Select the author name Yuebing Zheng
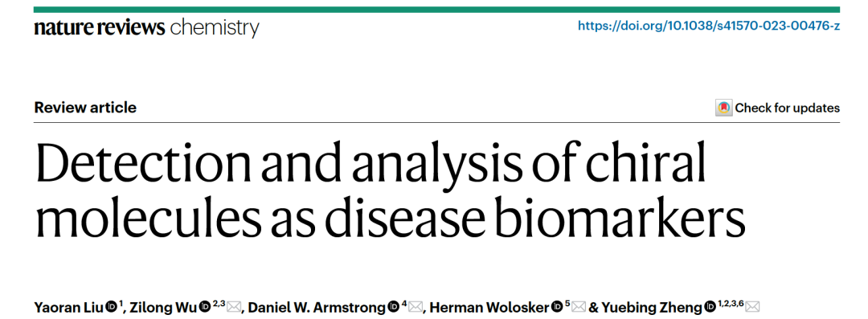The image size is (868, 319). tap(652, 307)
